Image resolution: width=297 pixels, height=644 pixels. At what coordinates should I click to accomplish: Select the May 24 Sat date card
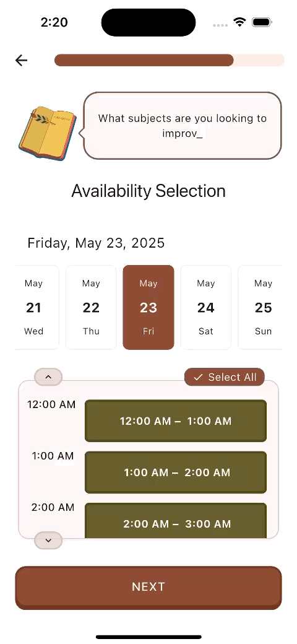pos(206,307)
